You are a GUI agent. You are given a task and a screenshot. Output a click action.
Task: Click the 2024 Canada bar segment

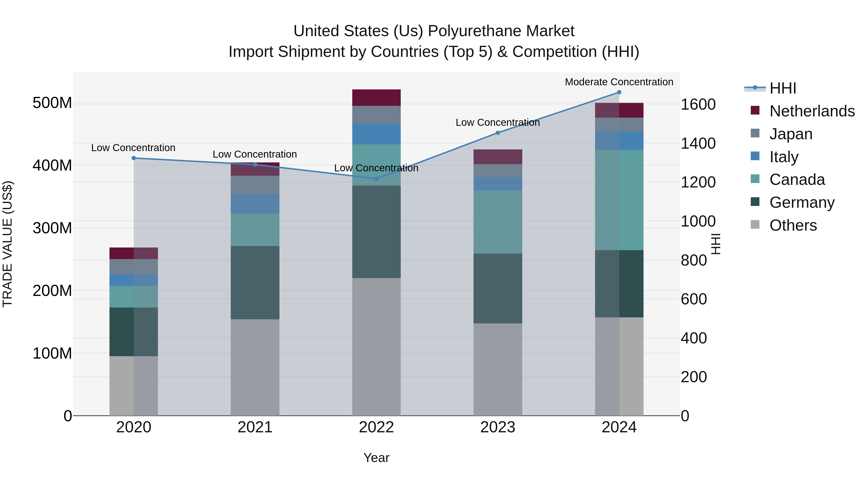(619, 200)
